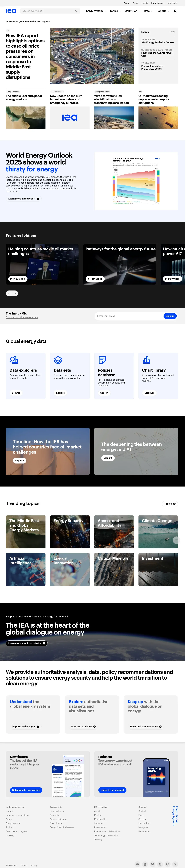Open 'Financing the ASEAN Power Grid' event
Screen dimensions: 186x868
157,55
